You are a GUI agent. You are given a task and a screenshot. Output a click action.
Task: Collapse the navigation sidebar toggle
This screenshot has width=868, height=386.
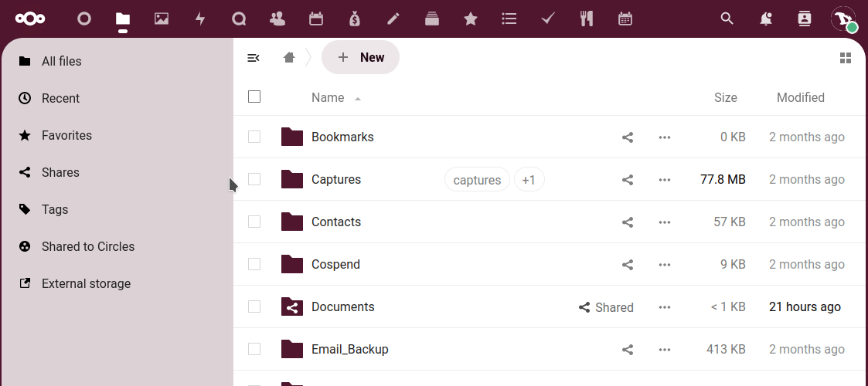tap(253, 58)
